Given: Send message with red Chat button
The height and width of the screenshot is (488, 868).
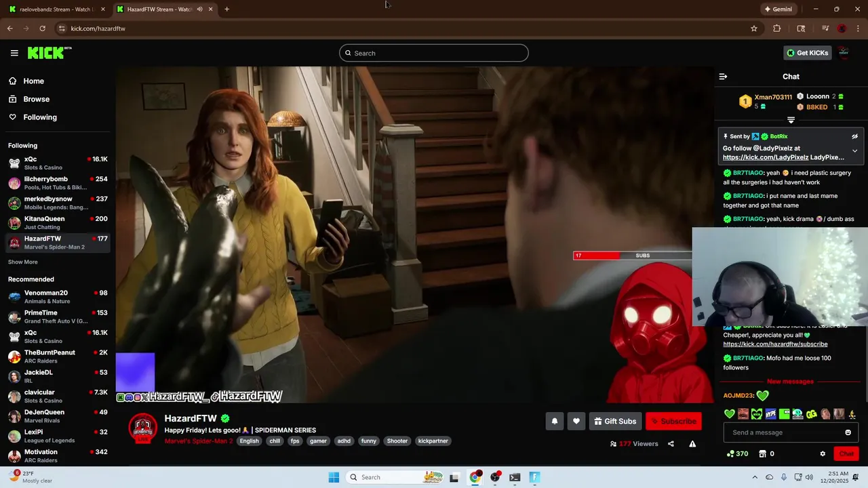Looking at the screenshot, I should [846, 453].
